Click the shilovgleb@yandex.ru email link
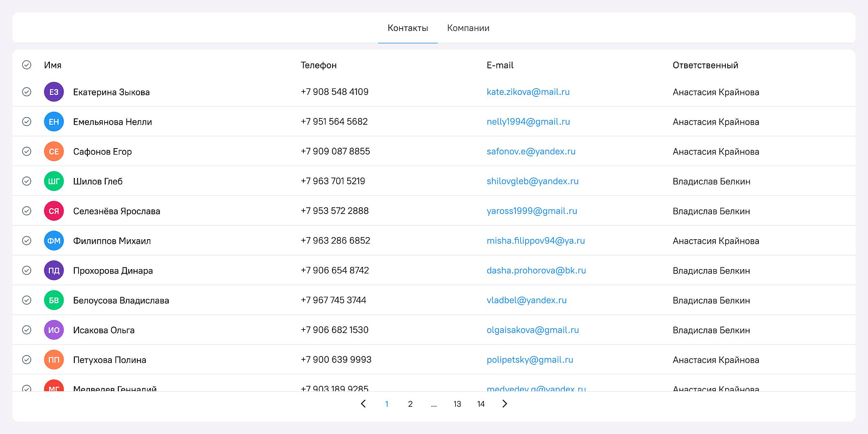 [x=533, y=181]
